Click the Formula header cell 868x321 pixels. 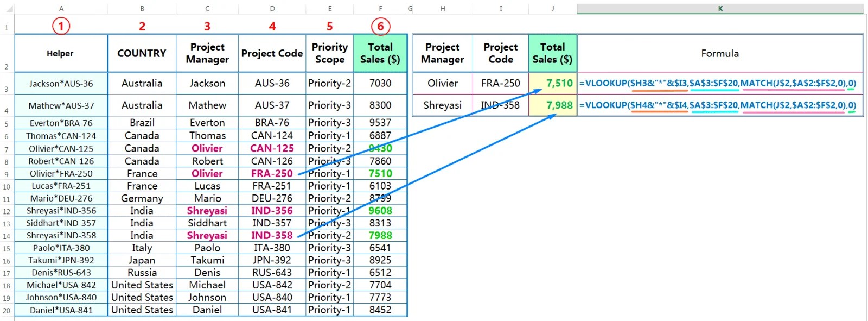pyautogui.click(x=720, y=53)
